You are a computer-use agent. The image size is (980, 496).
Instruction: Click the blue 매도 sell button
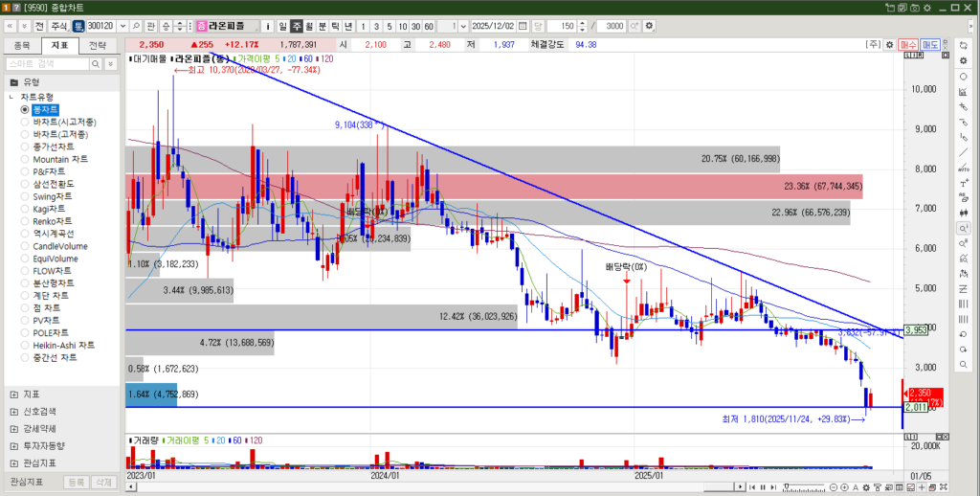coord(930,44)
